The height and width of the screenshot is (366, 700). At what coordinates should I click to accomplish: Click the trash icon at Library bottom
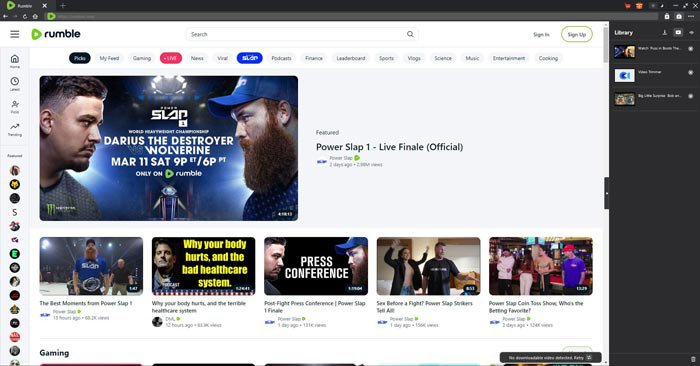coord(693,359)
